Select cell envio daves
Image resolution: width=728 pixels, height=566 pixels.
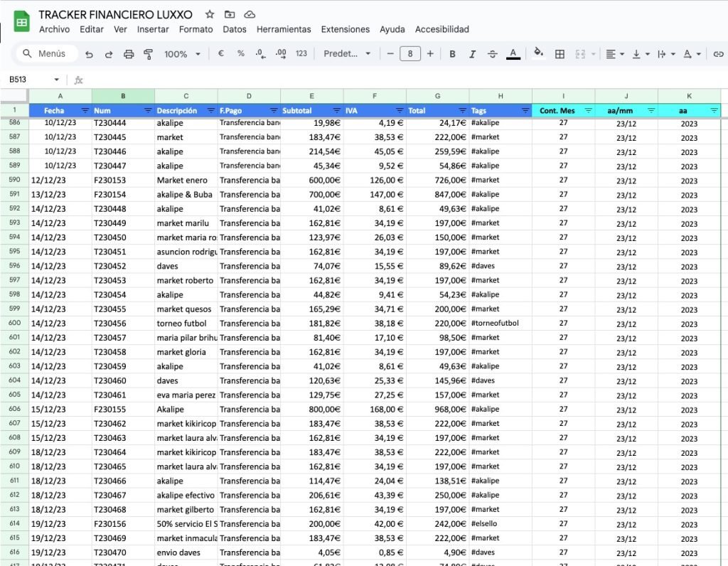tap(186, 552)
